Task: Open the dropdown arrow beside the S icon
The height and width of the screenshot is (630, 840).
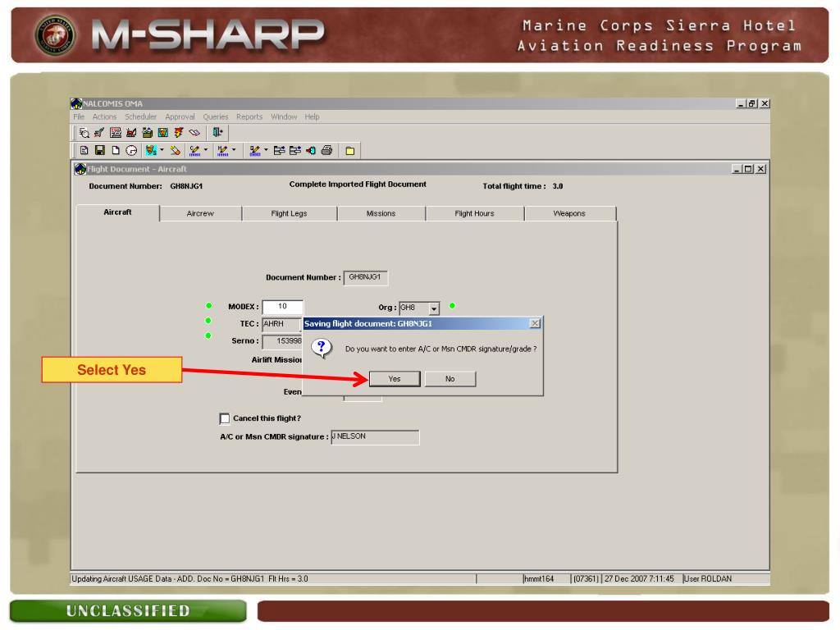Action: pos(162,151)
